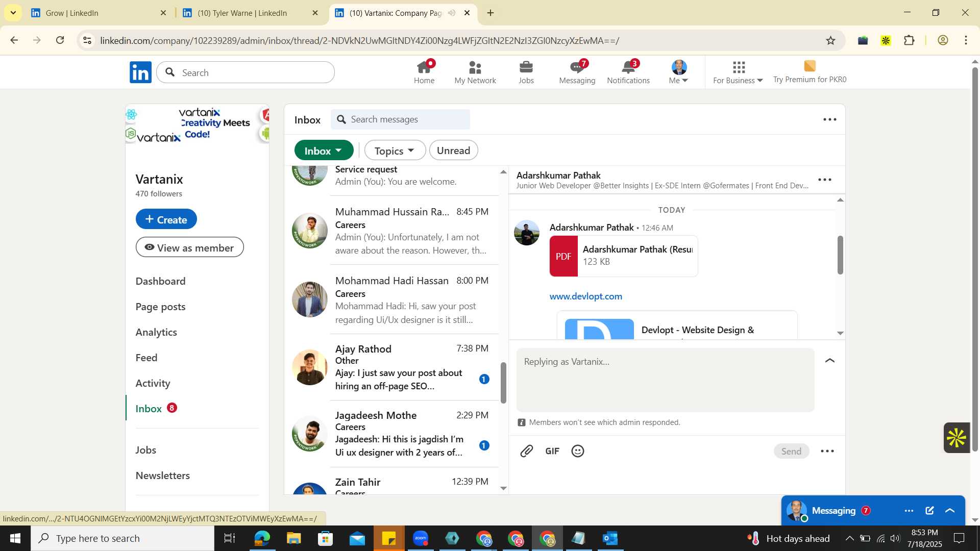Click the Replying as Vartanix text area
The height and width of the screenshot is (551, 980).
point(665,380)
